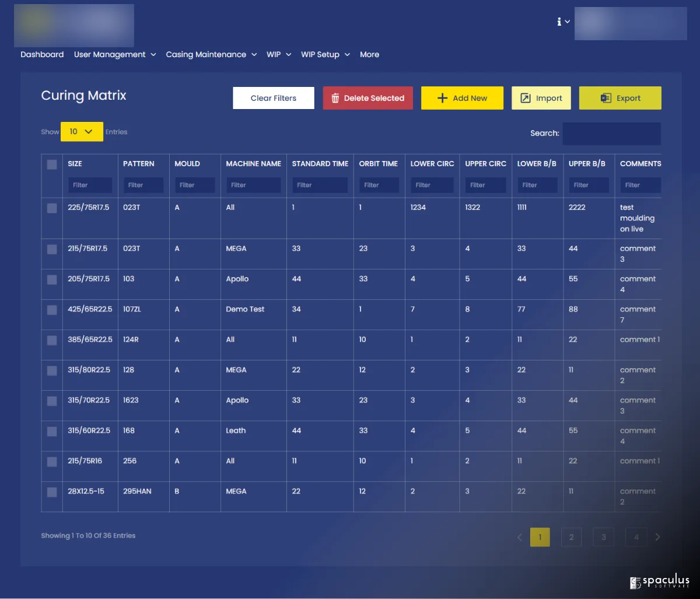
Task: Click the plus icon on Add New
Action: click(x=442, y=98)
